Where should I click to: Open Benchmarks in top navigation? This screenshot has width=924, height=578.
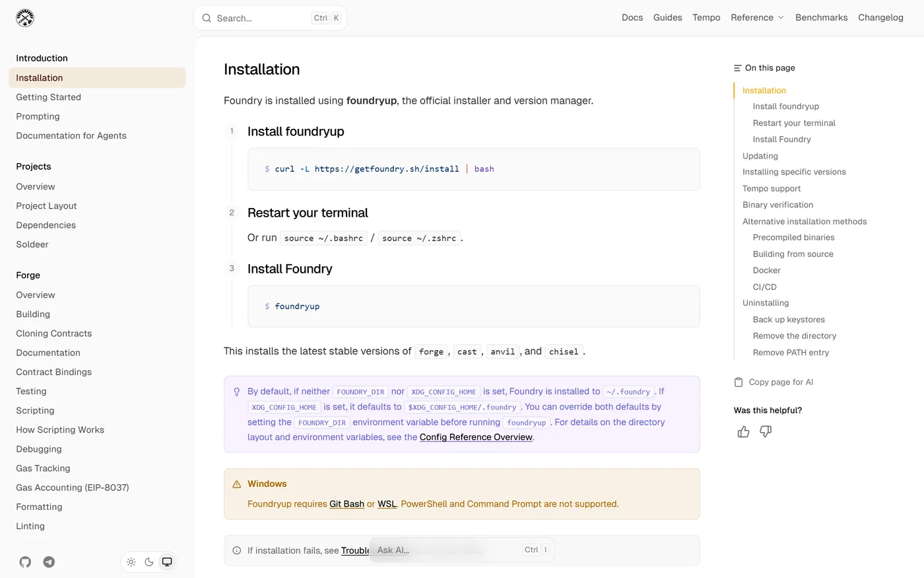click(822, 18)
